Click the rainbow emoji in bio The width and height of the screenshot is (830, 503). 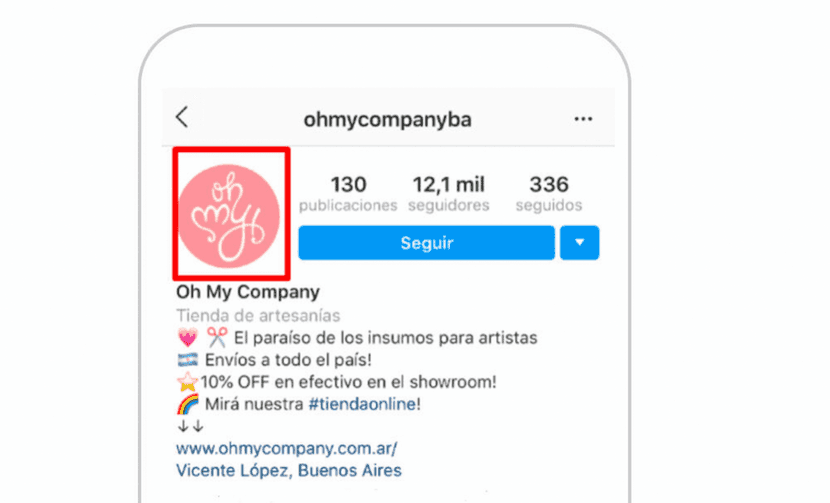pos(188,404)
